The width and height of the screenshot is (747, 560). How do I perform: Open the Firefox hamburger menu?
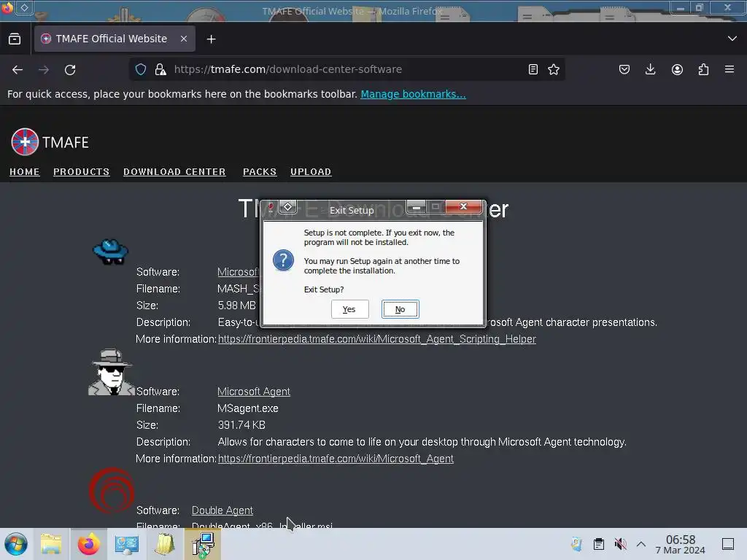(729, 69)
